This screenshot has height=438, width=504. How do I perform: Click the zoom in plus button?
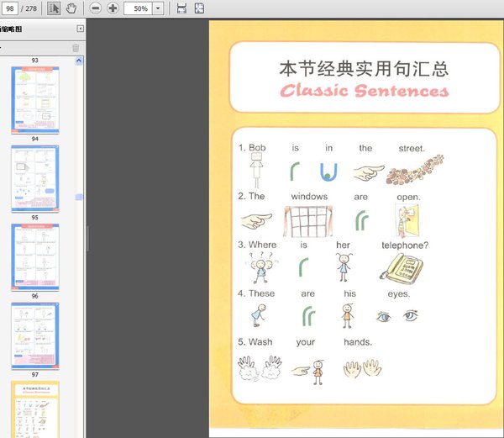[113, 8]
